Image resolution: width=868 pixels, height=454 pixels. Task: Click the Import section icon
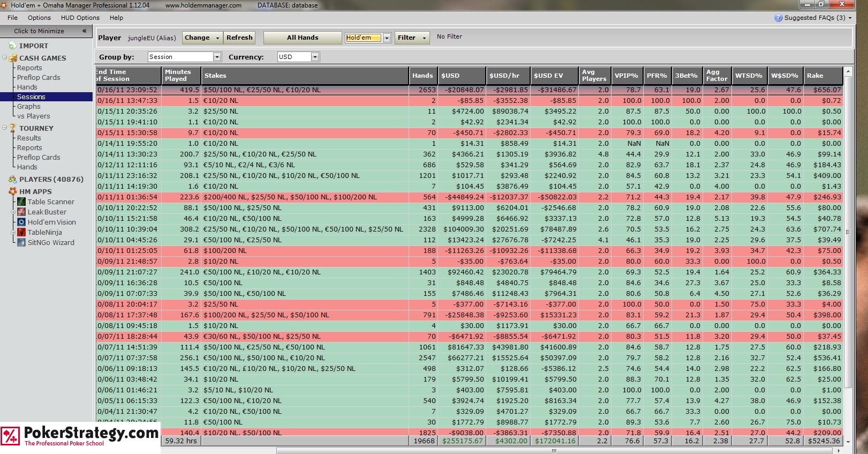pyautogui.click(x=12, y=46)
